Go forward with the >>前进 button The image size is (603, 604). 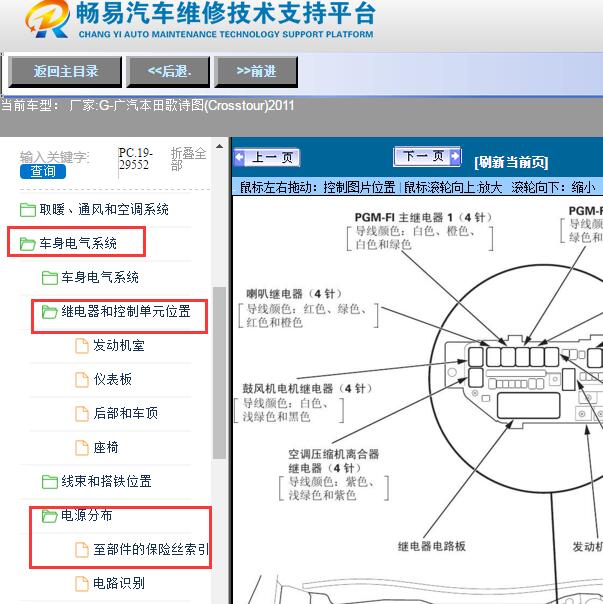pos(256,71)
